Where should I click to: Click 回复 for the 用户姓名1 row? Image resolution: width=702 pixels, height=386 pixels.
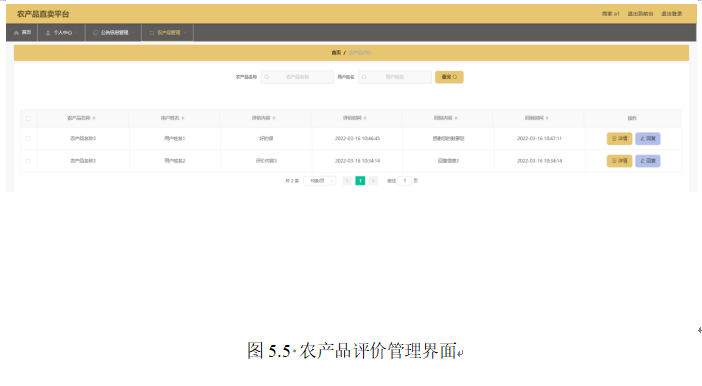click(x=647, y=139)
